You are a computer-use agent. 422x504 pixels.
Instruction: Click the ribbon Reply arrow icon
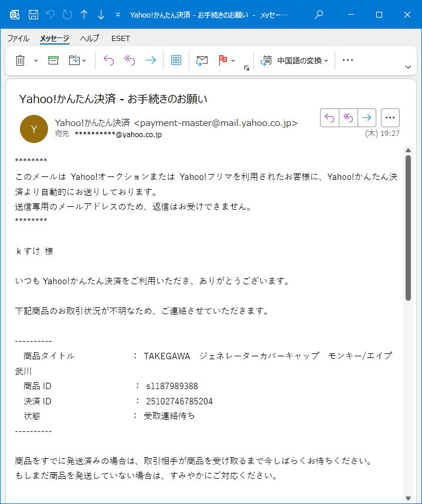[x=109, y=60]
